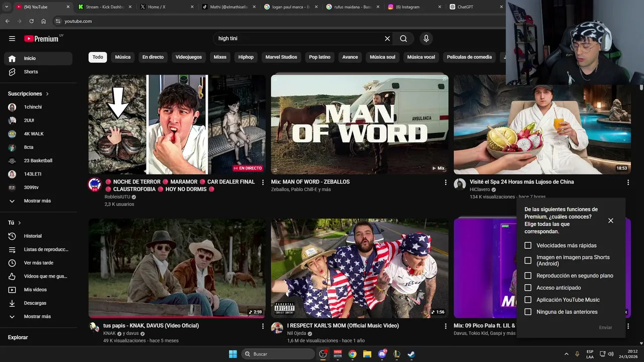644x362 pixels.
Task: Check 'Velocidades más rápidas' option
Action: [x=528, y=245]
